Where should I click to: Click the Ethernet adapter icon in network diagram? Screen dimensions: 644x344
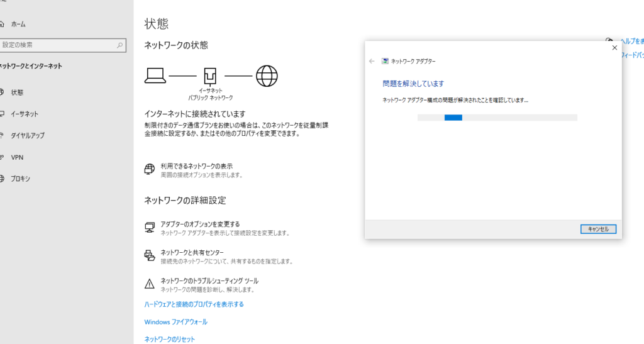(210, 76)
